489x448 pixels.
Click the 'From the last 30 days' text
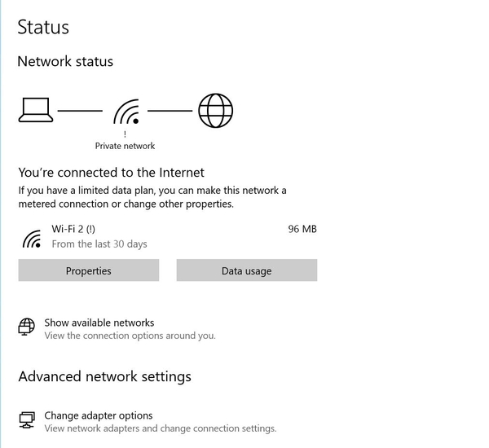(99, 244)
